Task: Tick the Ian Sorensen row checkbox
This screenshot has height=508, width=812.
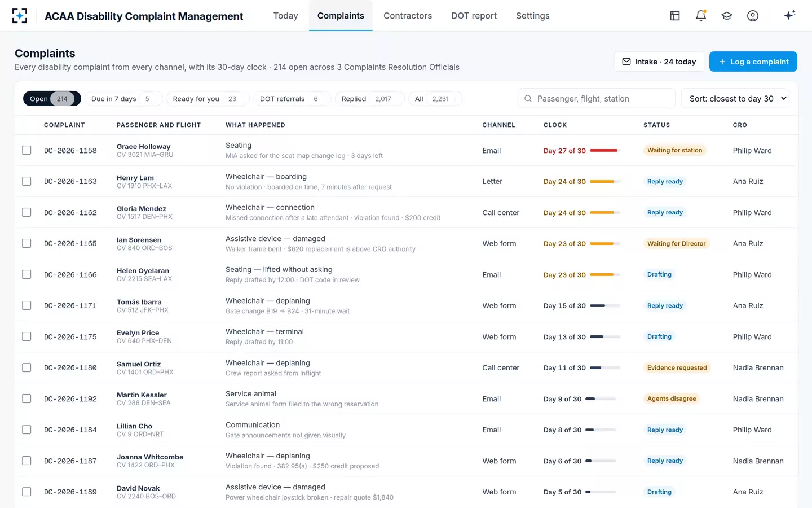Action: coord(27,243)
